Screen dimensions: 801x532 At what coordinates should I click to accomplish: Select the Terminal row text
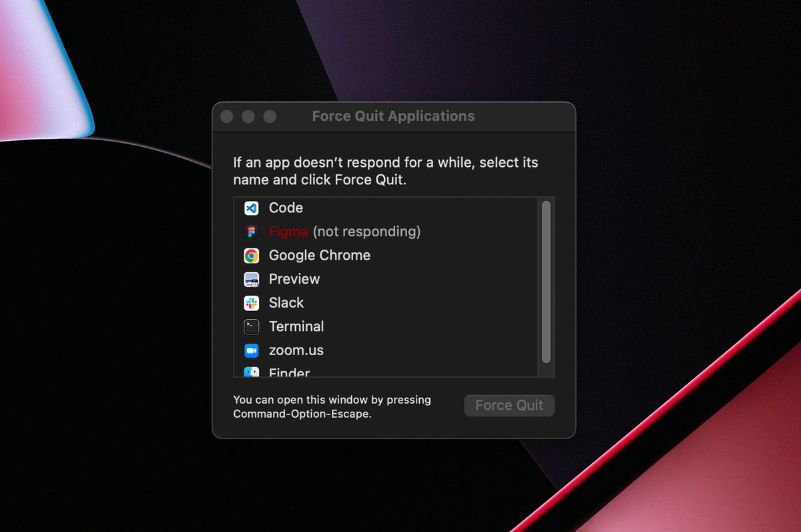[x=296, y=326]
